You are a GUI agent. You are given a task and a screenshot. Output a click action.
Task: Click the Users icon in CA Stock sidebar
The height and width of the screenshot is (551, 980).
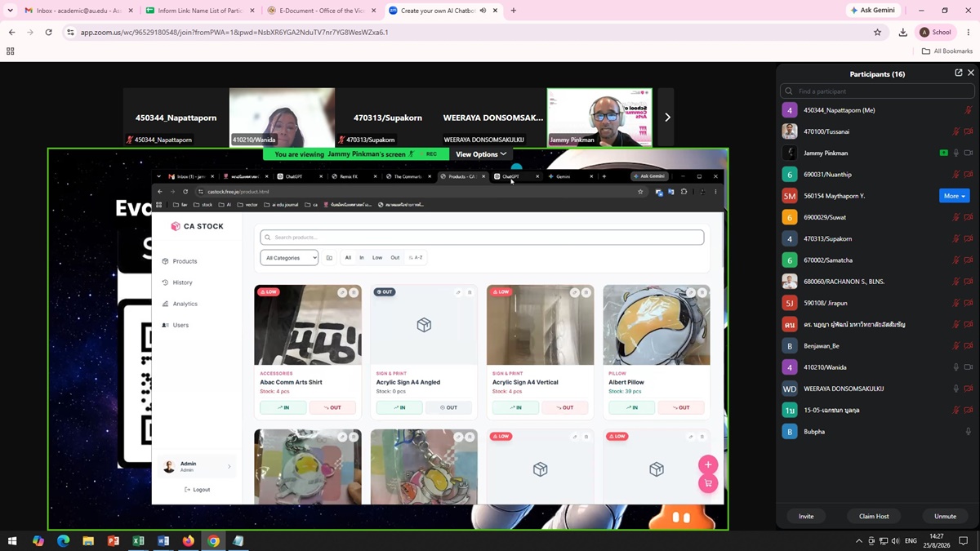pos(166,325)
